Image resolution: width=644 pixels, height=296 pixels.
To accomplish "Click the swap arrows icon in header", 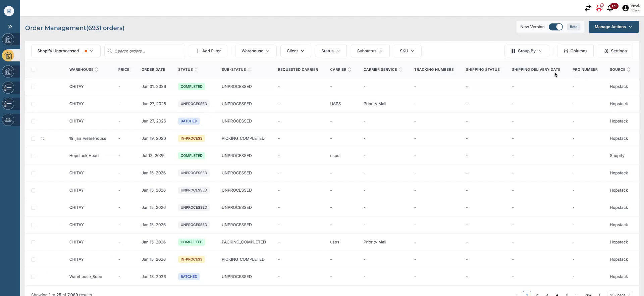I will (x=588, y=8).
